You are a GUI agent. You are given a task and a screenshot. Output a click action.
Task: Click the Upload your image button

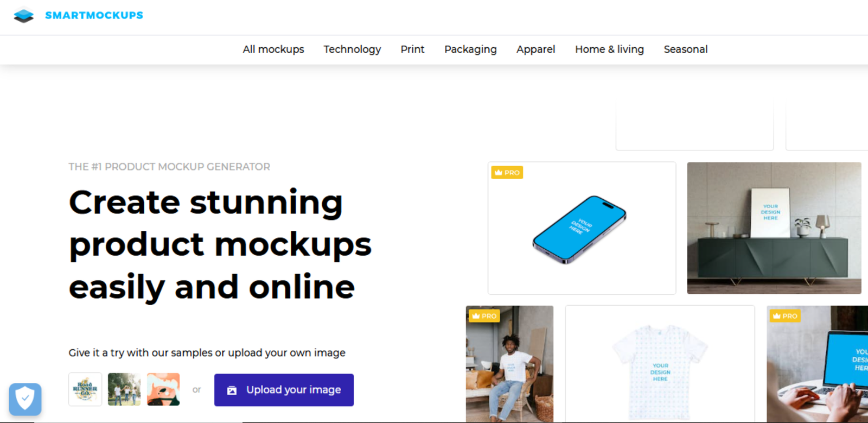[x=284, y=390]
